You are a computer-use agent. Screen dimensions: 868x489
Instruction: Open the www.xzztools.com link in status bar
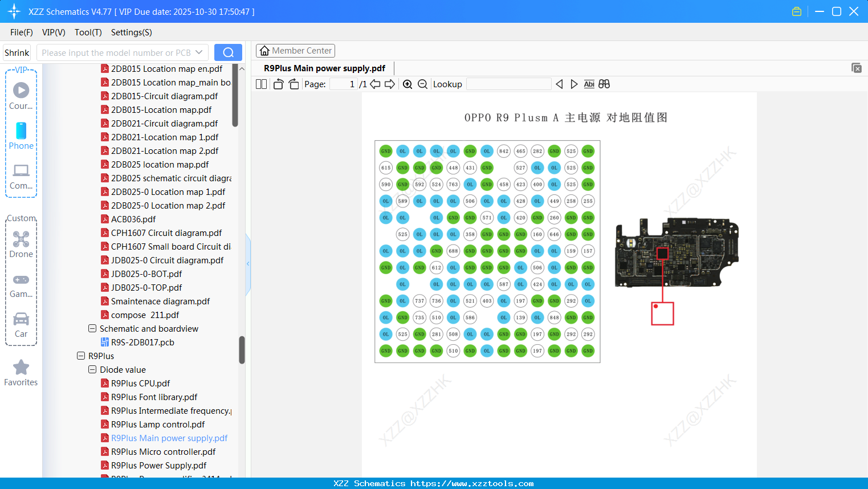472,483
